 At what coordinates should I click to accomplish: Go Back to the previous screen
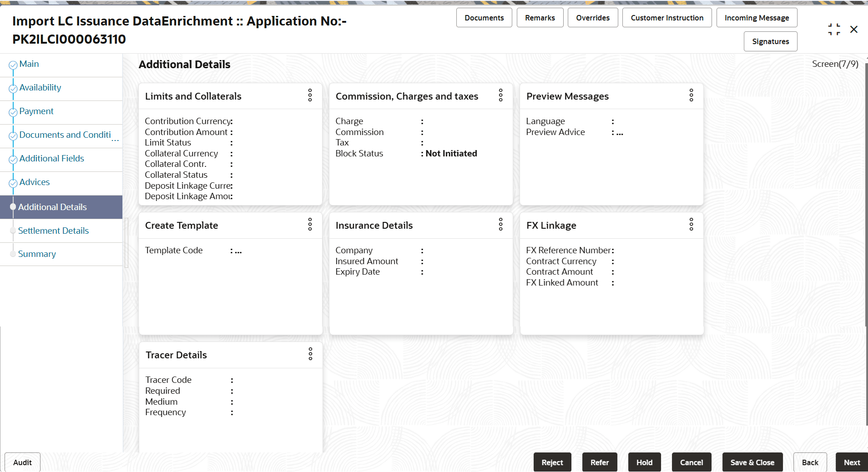point(810,462)
